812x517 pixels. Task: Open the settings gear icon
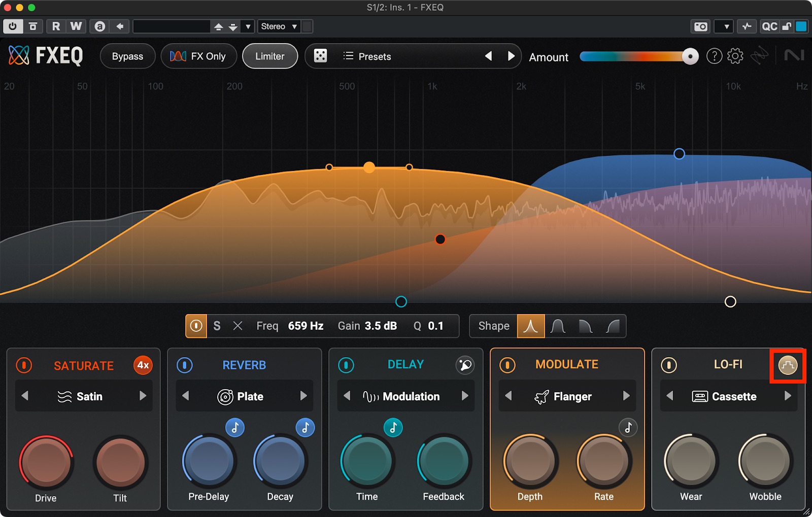(x=735, y=56)
